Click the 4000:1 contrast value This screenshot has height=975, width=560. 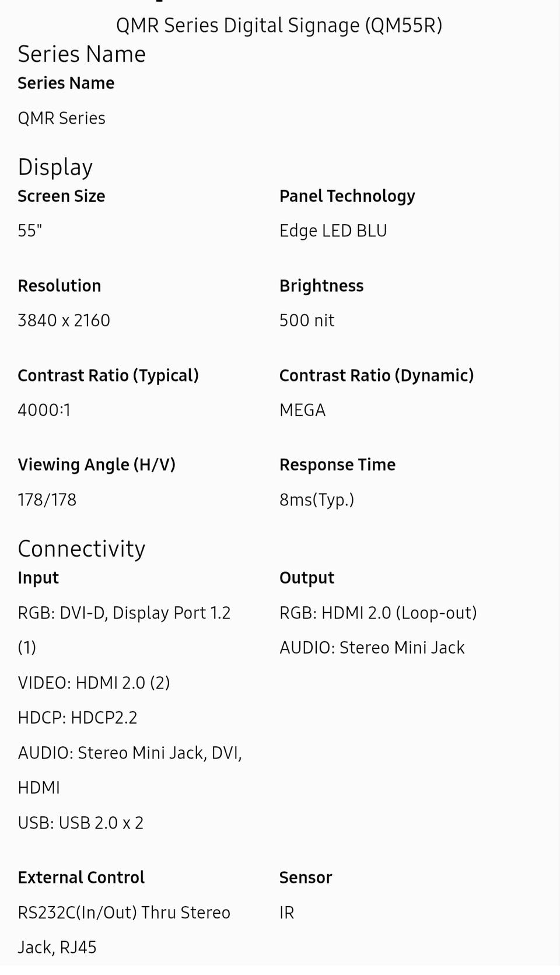(x=44, y=410)
